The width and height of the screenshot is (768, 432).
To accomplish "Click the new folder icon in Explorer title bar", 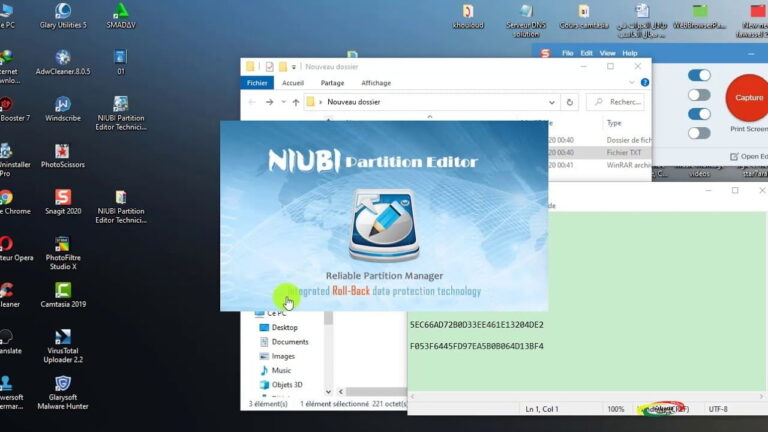I will coord(283,67).
